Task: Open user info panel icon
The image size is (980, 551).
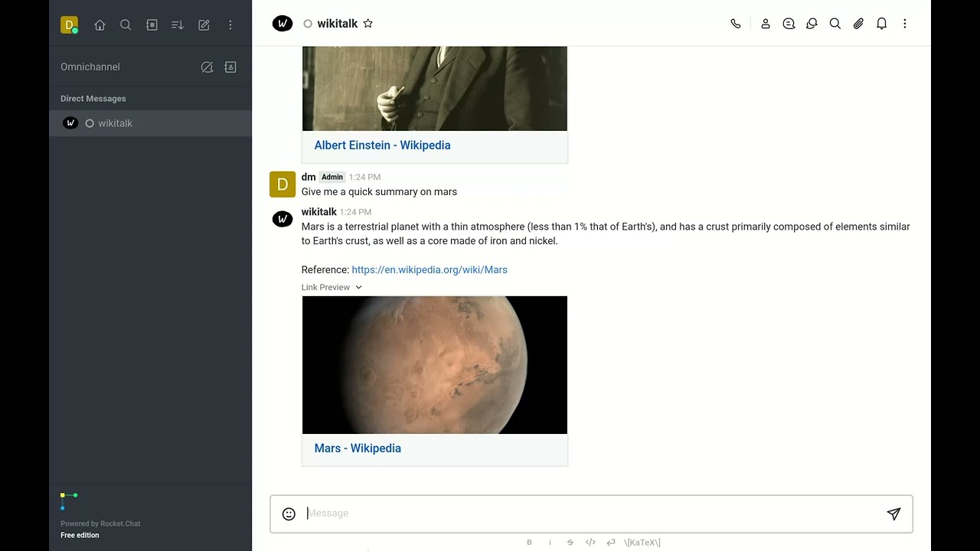Action: (x=765, y=24)
